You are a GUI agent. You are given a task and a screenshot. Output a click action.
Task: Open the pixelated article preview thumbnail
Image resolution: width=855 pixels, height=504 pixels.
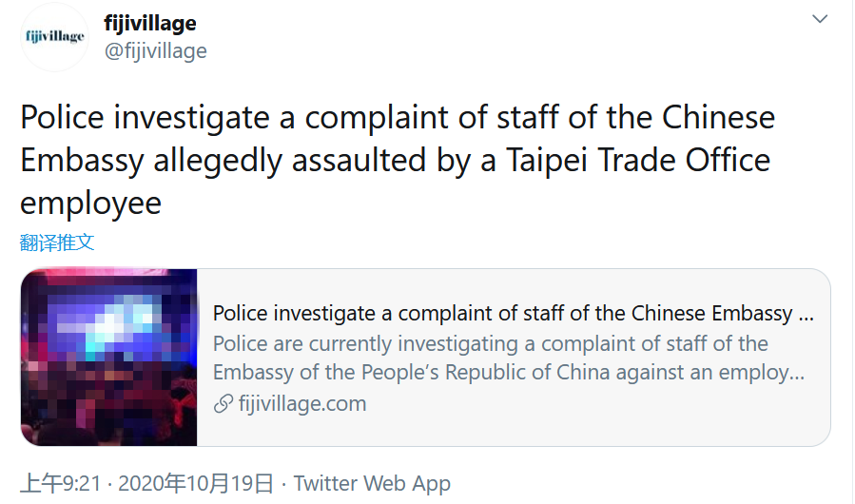click(x=108, y=358)
